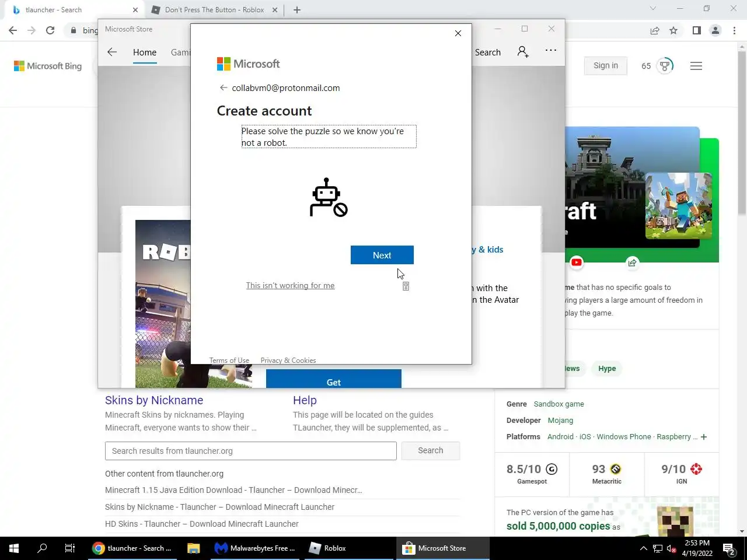Click the muted volume tray icon
The image size is (747, 560).
pos(672,548)
